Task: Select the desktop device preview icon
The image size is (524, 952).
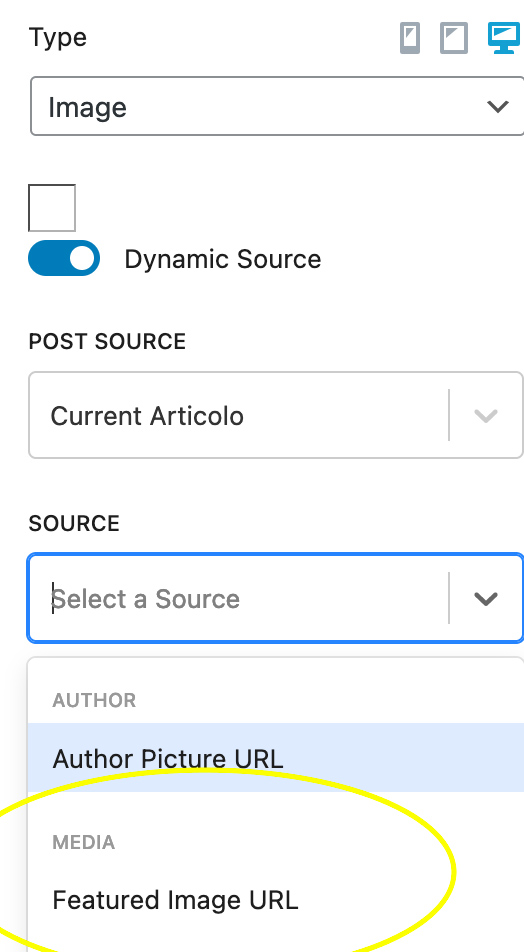Action: click(504, 38)
